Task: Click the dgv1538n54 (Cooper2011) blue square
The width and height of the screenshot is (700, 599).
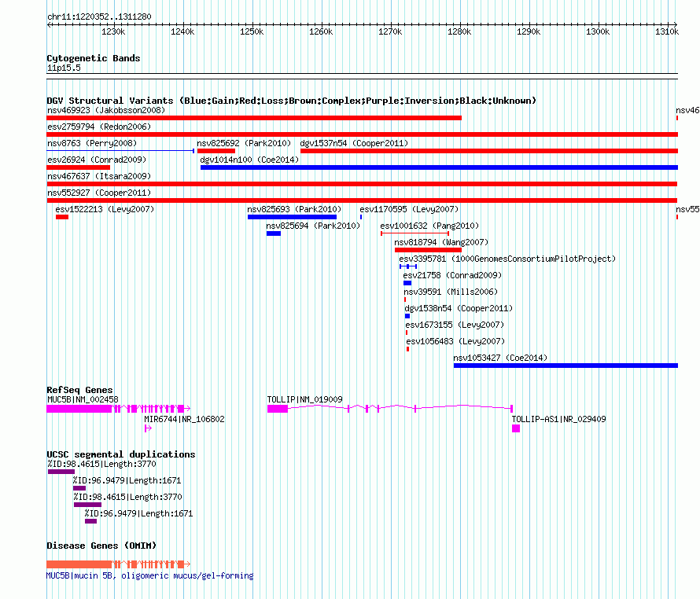Action: [x=407, y=316]
